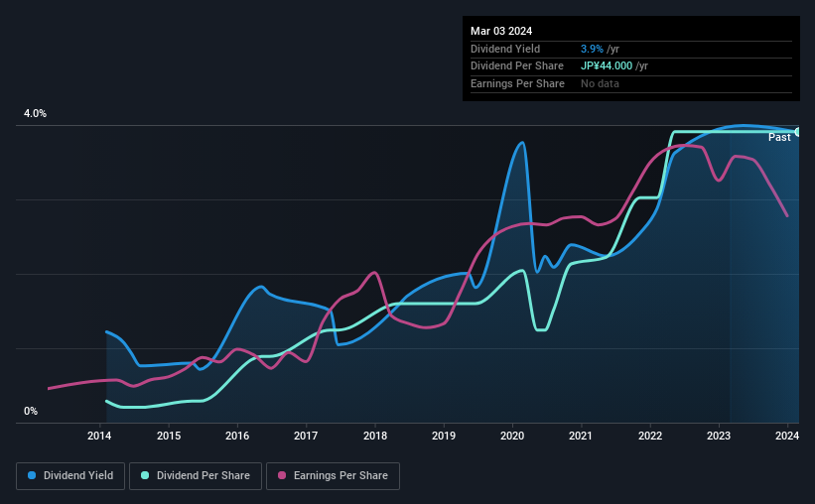Image resolution: width=815 pixels, height=504 pixels.
Task: Click the 2016 x-axis label
Action: [237, 436]
